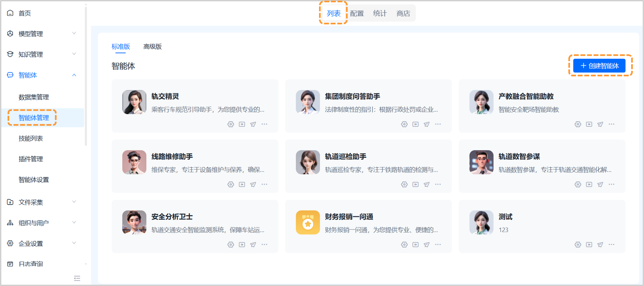
Task: Open more options on 集团制度问答助手 card
Action: coord(438,124)
